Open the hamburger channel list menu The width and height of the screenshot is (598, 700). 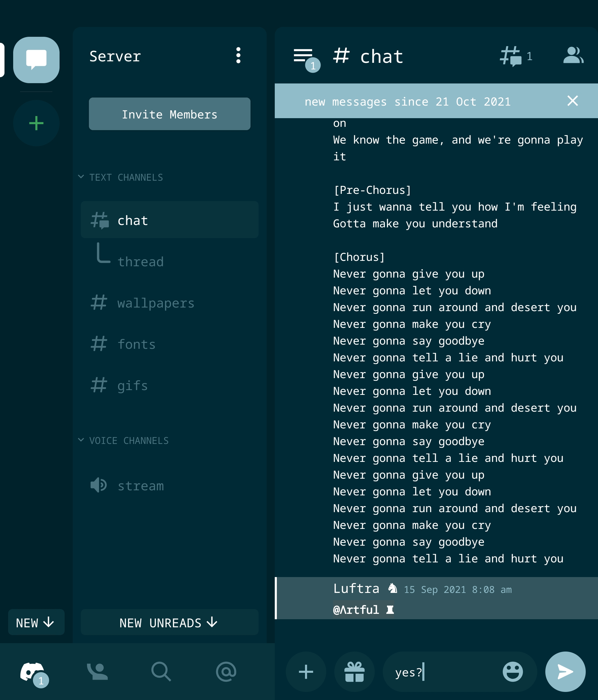click(x=303, y=55)
